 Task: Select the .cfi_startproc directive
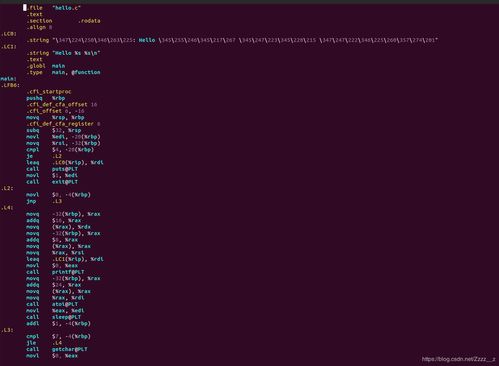tap(49, 92)
